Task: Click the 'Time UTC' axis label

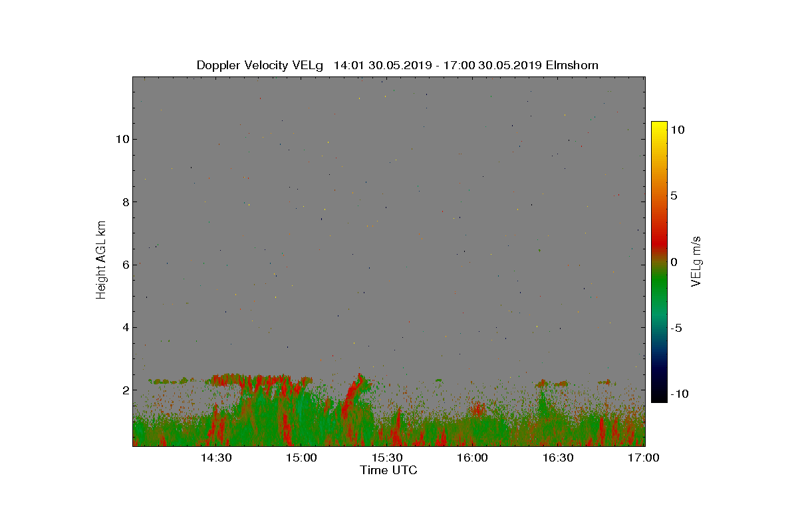Action: coord(389,470)
